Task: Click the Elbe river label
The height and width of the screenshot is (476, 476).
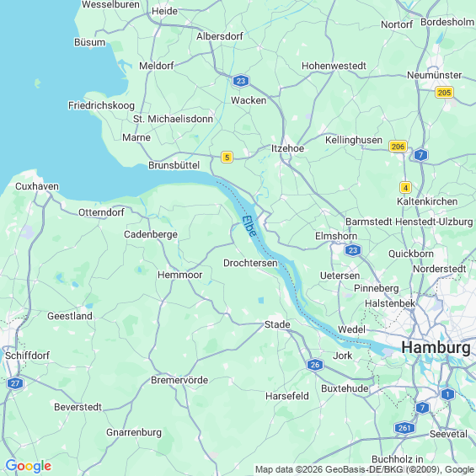Action: point(249,226)
